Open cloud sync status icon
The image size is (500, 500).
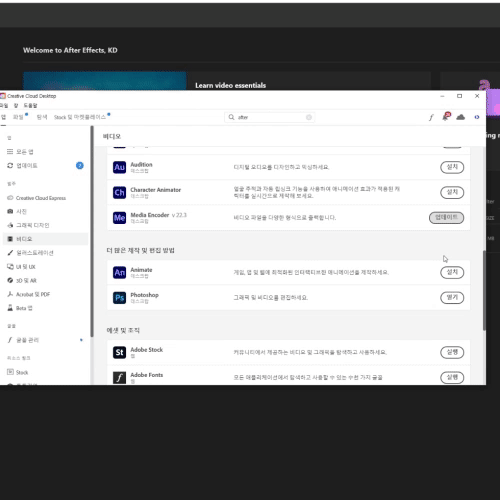461,117
